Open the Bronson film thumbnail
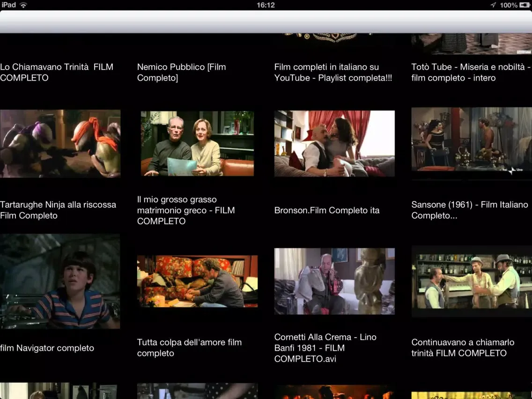Viewport: 532px width, 399px height. click(334, 143)
